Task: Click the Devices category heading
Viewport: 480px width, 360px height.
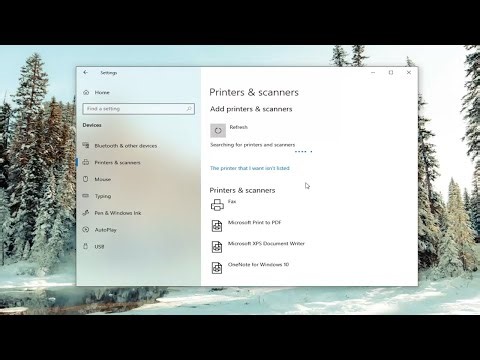Action: pos(92,125)
